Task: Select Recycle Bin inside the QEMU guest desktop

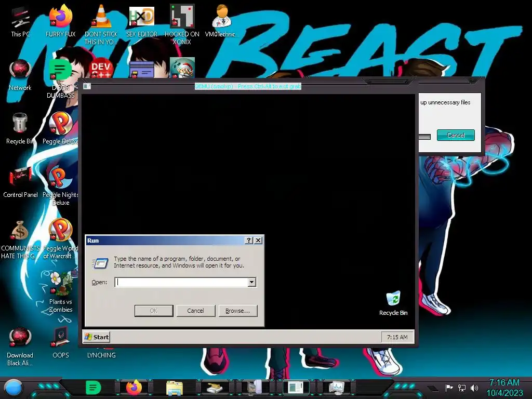Action: pyautogui.click(x=393, y=303)
